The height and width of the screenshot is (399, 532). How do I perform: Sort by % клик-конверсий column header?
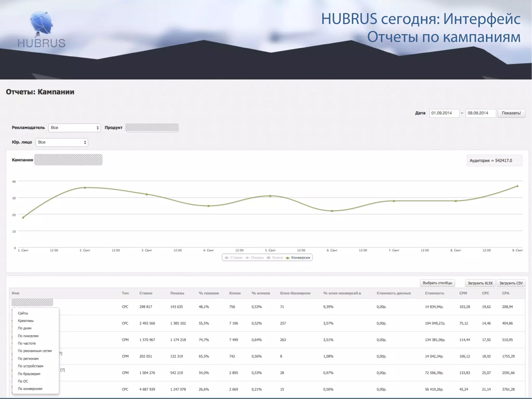point(342,293)
